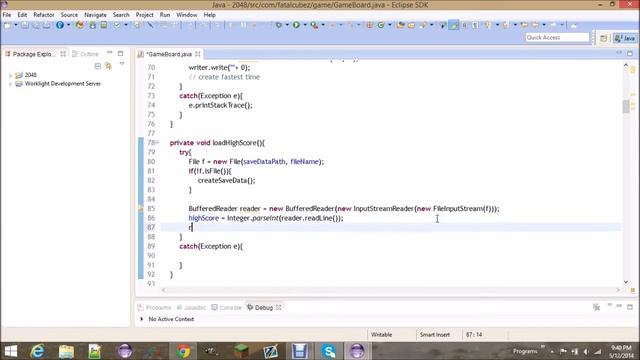Open Skype from the taskbar
Screen dimensions: 640x360
[x=329, y=351]
